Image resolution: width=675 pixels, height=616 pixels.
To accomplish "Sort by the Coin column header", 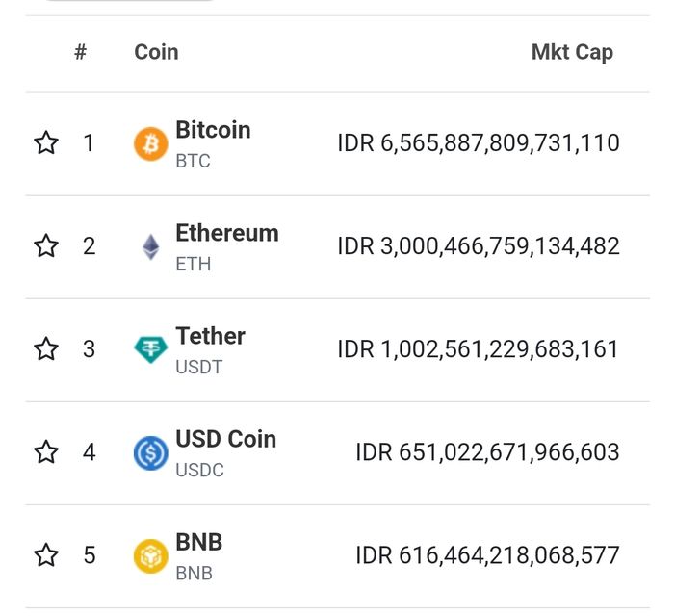I will click(x=156, y=52).
